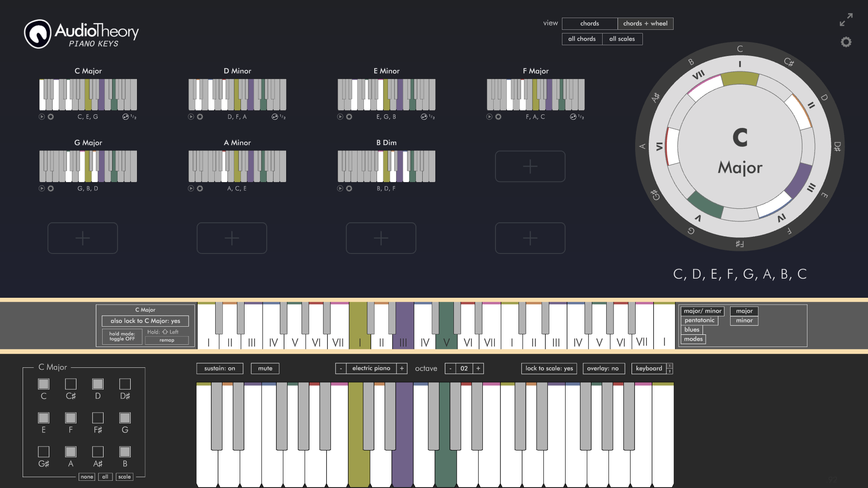Open settings gear for E Minor chord
This screenshot has height=488, width=868.
(x=349, y=117)
